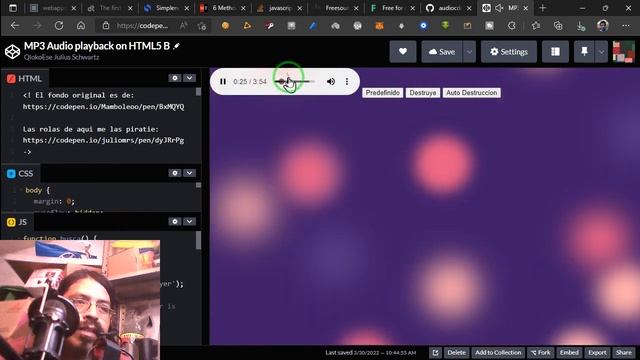Expand the JS panel chevron menu
The width and height of the screenshot is (640, 360).
point(189,221)
